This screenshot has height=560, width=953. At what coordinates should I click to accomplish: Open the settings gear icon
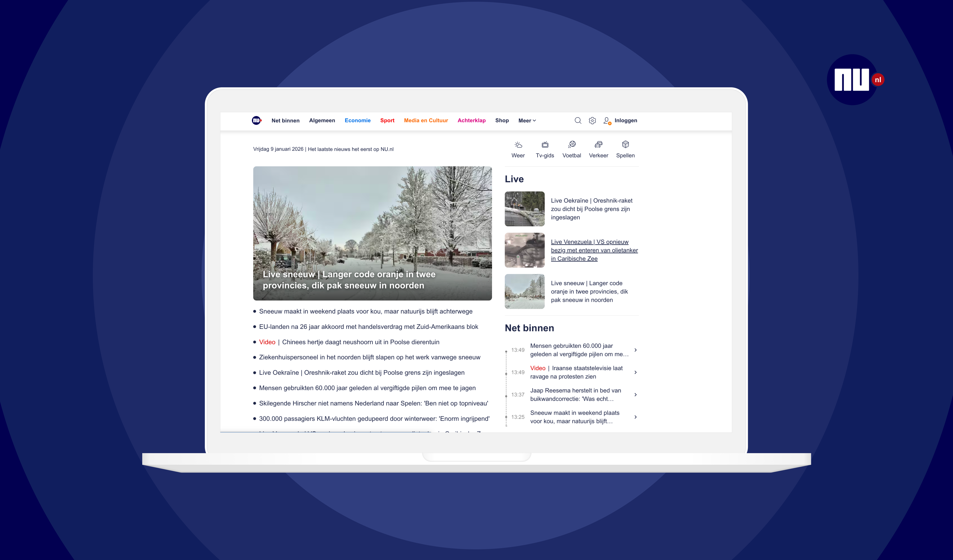pos(592,121)
